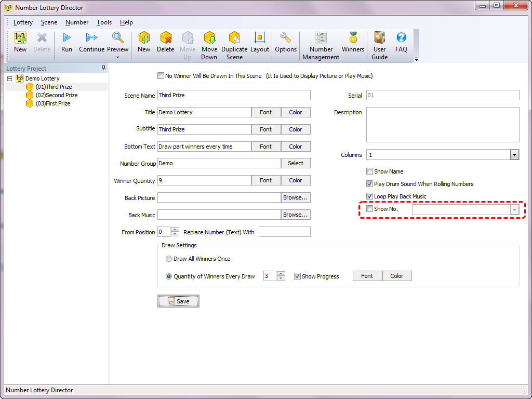Enable the Show Name checkbox
The image size is (532, 399).
pyautogui.click(x=370, y=171)
